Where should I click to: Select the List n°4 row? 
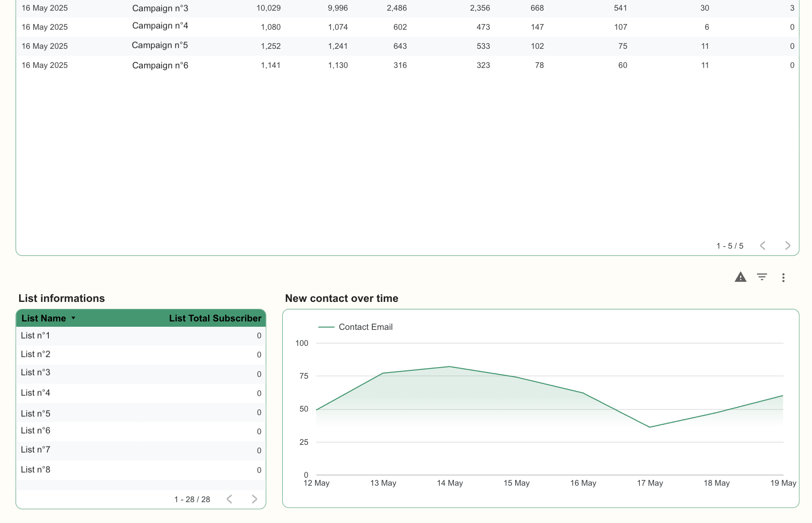[x=35, y=393]
